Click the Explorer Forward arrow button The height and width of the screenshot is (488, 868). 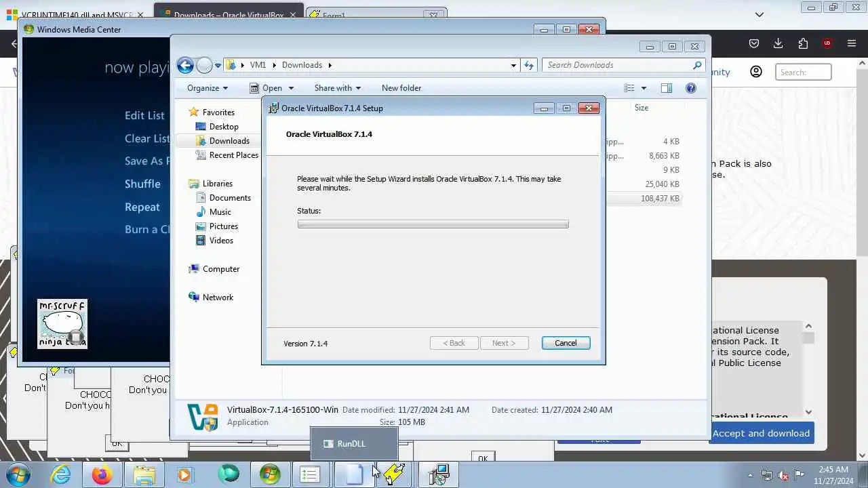point(204,65)
